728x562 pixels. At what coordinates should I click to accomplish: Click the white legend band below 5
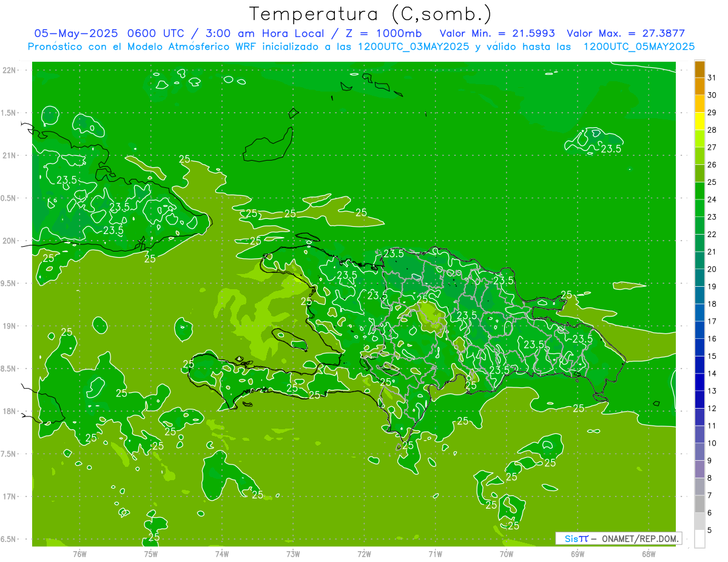(699, 539)
